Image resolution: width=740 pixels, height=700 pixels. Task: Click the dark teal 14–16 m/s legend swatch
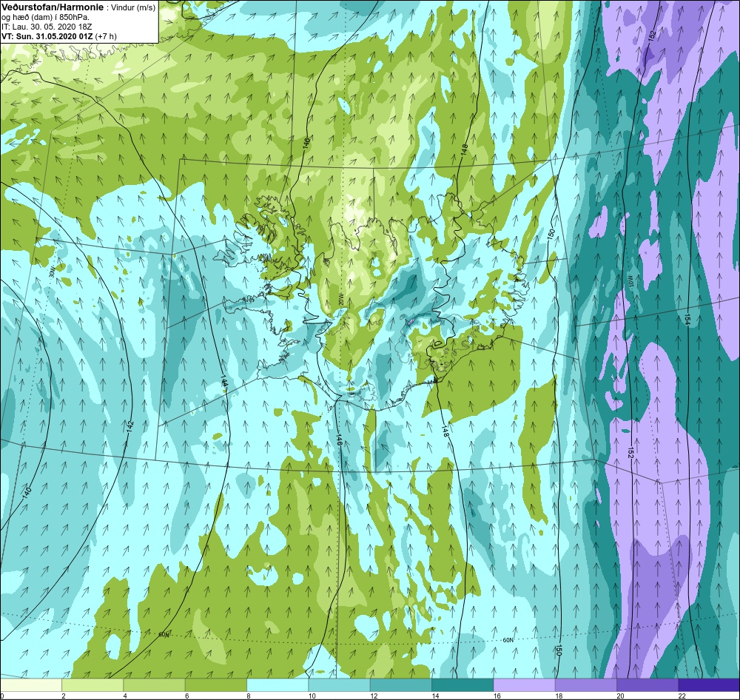click(462, 684)
